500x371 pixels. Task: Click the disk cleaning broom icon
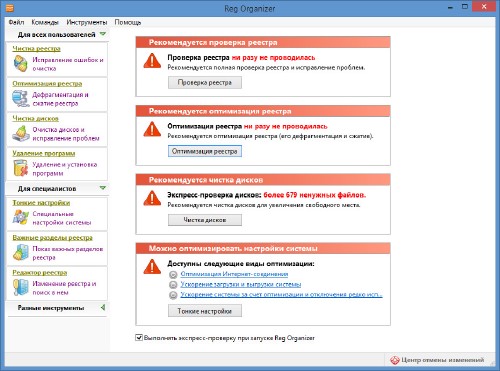pyautogui.click(x=21, y=134)
